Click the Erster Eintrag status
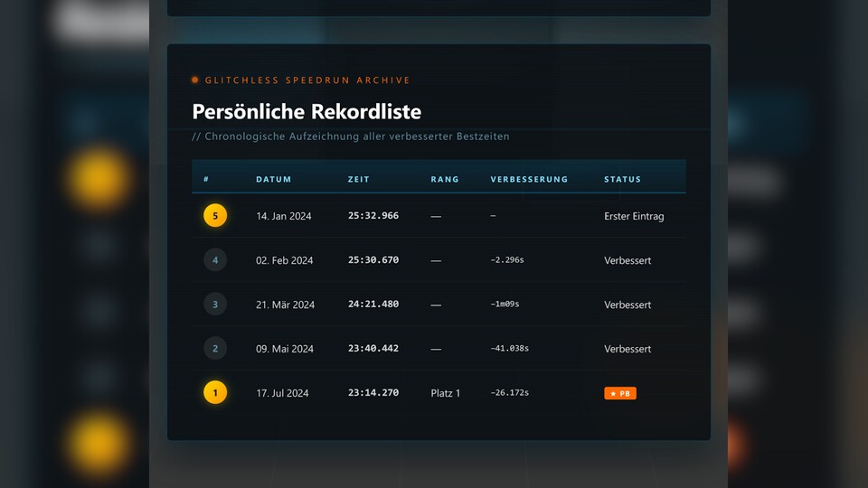 (634, 216)
